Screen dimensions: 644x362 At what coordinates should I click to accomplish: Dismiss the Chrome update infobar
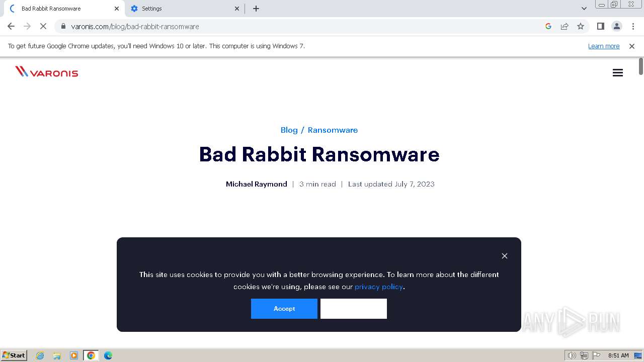tap(632, 46)
